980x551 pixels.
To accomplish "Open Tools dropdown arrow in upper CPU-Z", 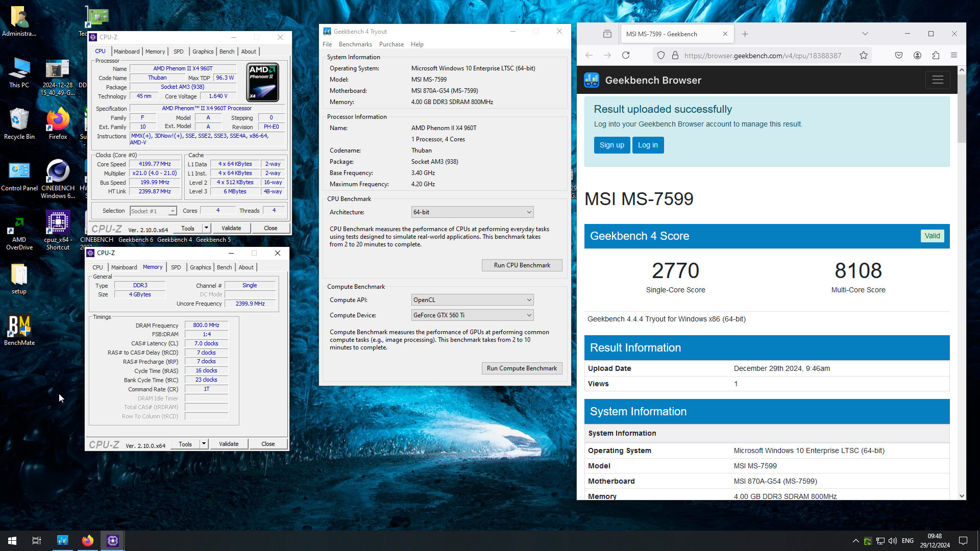I will 206,228.
